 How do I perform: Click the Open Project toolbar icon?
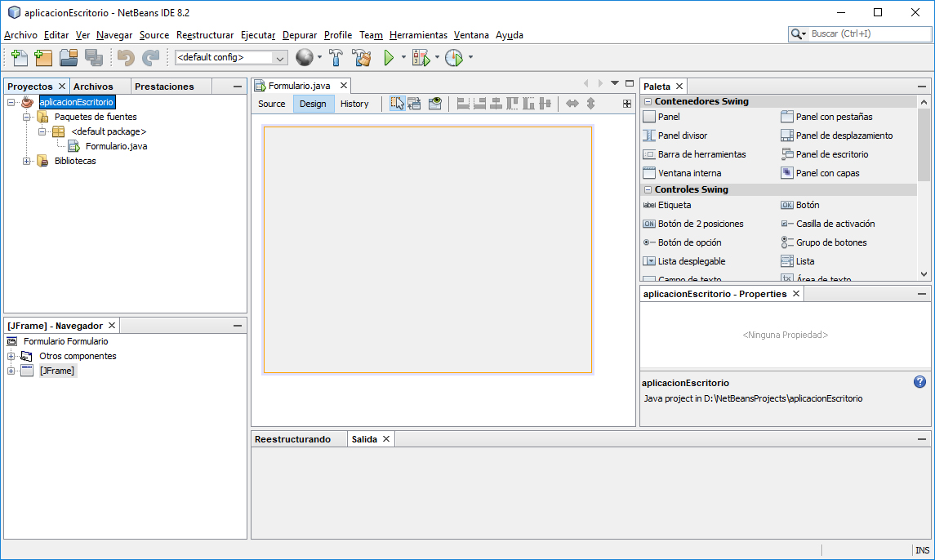(69, 57)
